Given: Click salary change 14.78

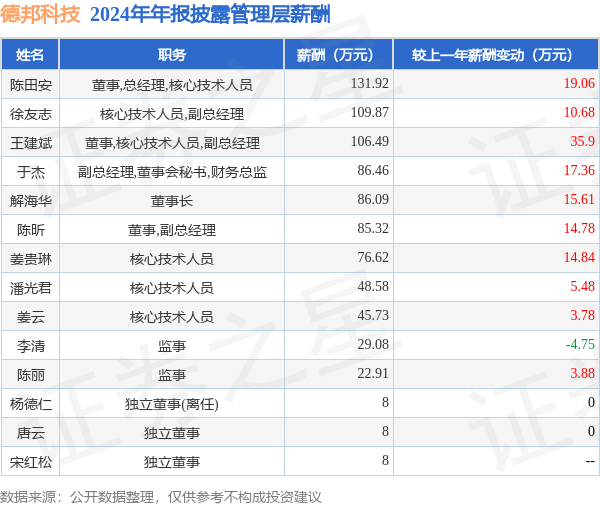Looking at the screenshot, I should 579,228.
